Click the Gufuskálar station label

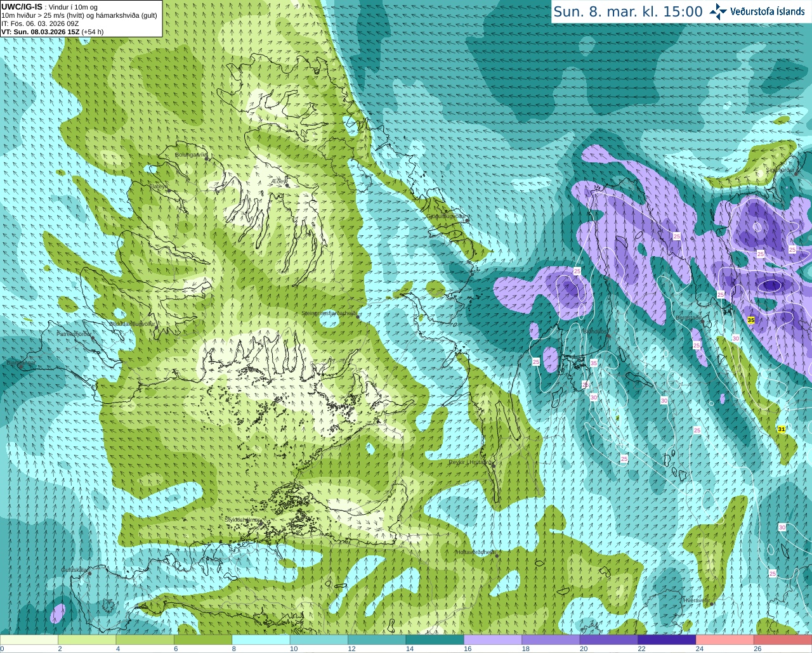coord(74,570)
